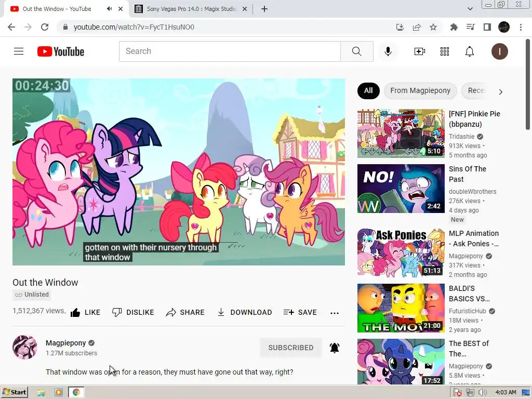Click the SHARE button
532x399 pixels.
[185, 312]
